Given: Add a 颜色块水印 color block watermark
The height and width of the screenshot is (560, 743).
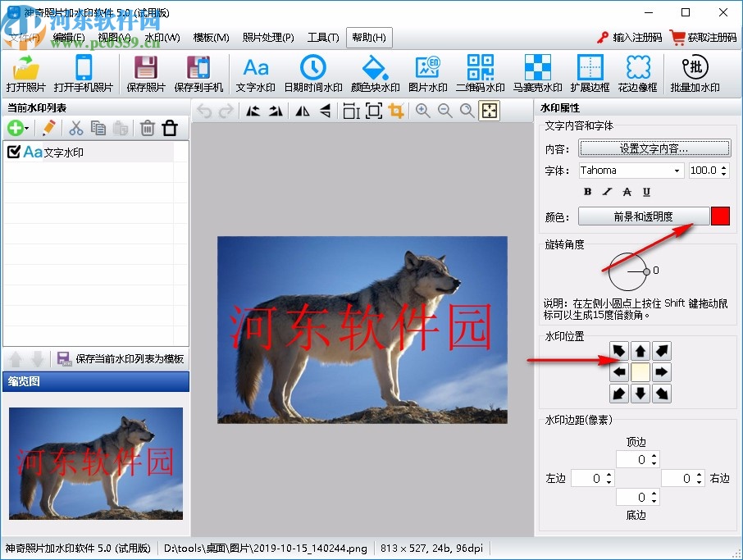Looking at the screenshot, I should pyautogui.click(x=376, y=74).
